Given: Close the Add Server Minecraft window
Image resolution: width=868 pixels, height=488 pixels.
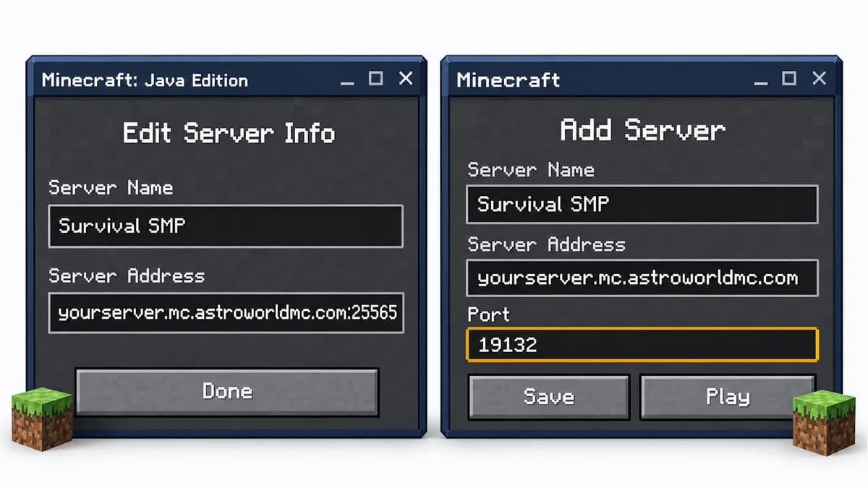Looking at the screenshot, I should tap(819, 78).
